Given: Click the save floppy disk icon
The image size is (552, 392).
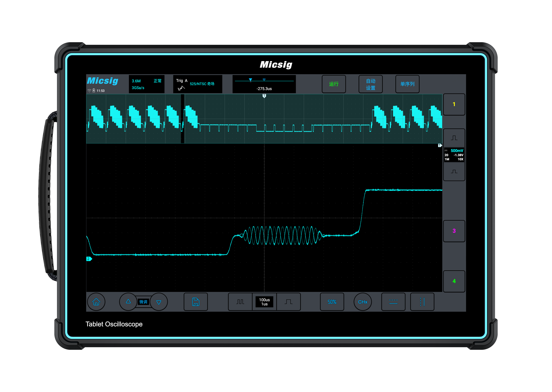Looking at the screenshot, I should [x=195, y=302].
